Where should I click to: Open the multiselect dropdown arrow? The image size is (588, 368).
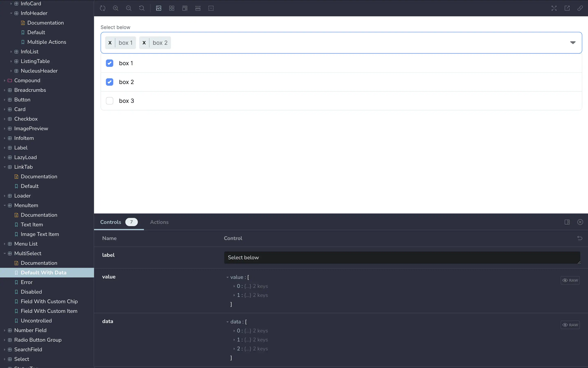pyautogui.click(x=573, y=42)
